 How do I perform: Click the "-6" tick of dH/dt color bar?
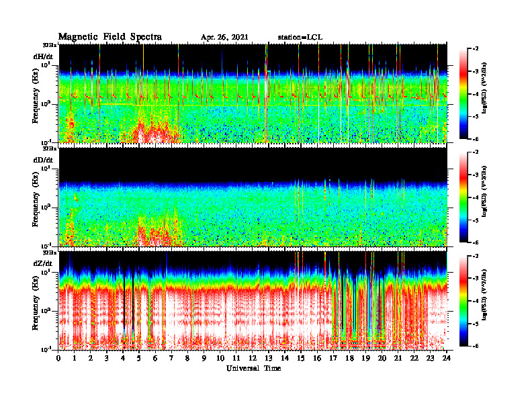coord(476,139)
